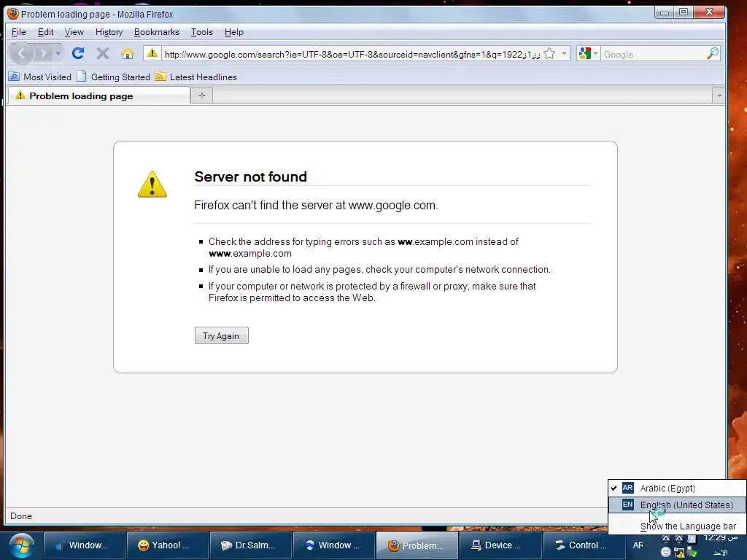Open the Most Visited bookmarks folder

pos(41,77)
